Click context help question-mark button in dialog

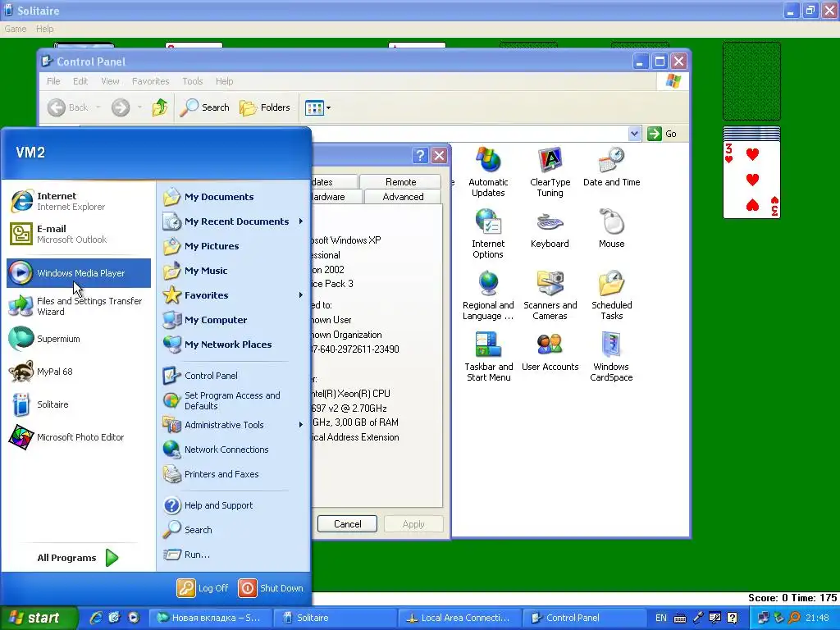coord(420,155)
